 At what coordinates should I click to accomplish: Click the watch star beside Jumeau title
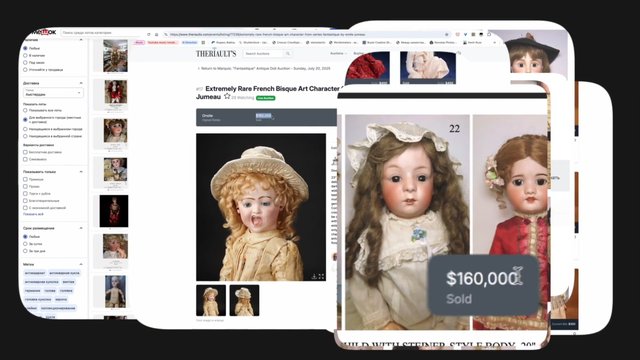(x=227, y=97)
